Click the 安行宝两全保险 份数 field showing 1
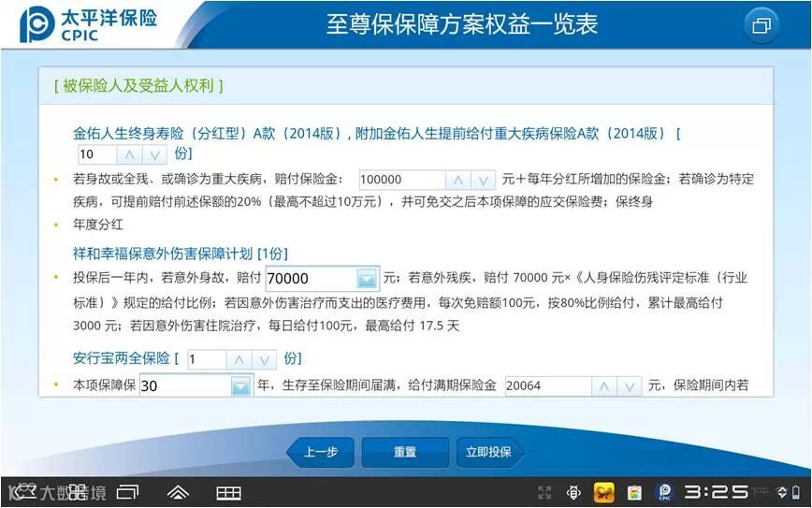This screenshot has height=508, width=812. tap(207, 359)
